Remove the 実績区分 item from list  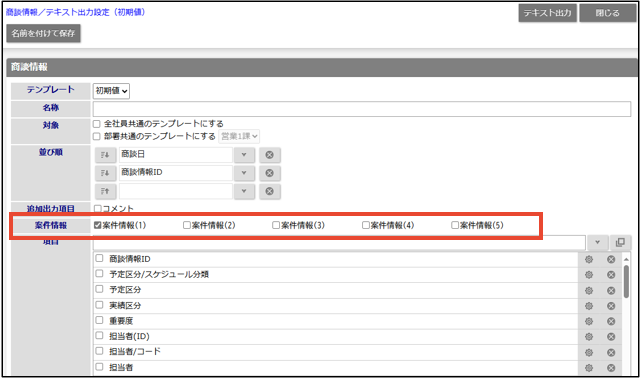pos(611,306)
